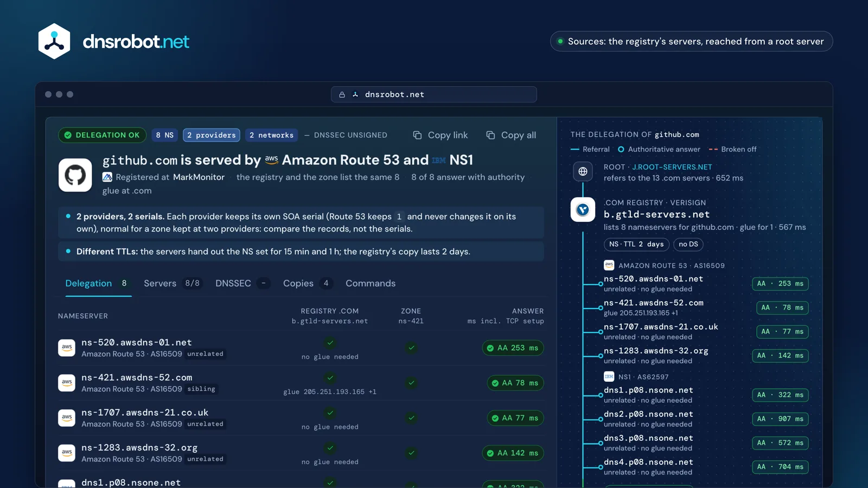Click the lock icon in the address bar

[x=342, y=94]
